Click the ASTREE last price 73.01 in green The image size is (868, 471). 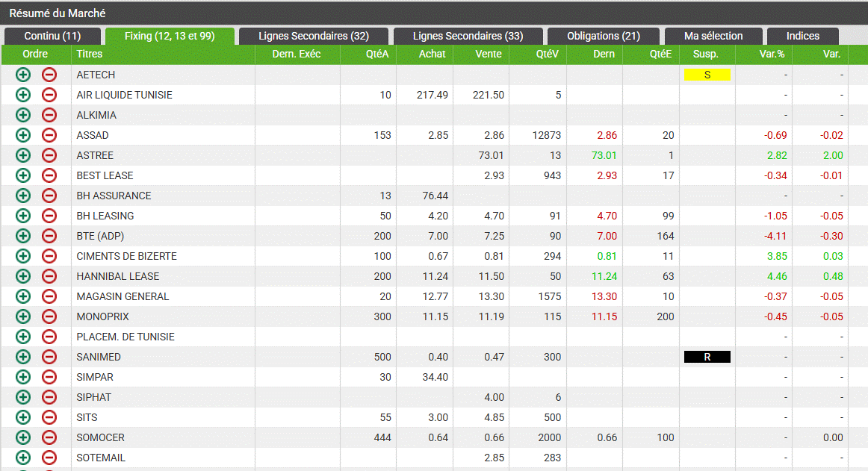click(604, 155)
